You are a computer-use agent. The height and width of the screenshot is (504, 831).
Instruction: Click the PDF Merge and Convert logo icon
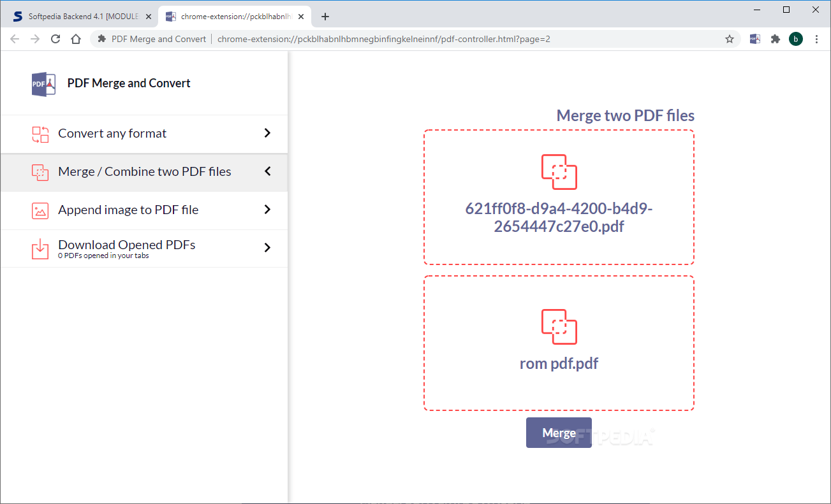42,83
